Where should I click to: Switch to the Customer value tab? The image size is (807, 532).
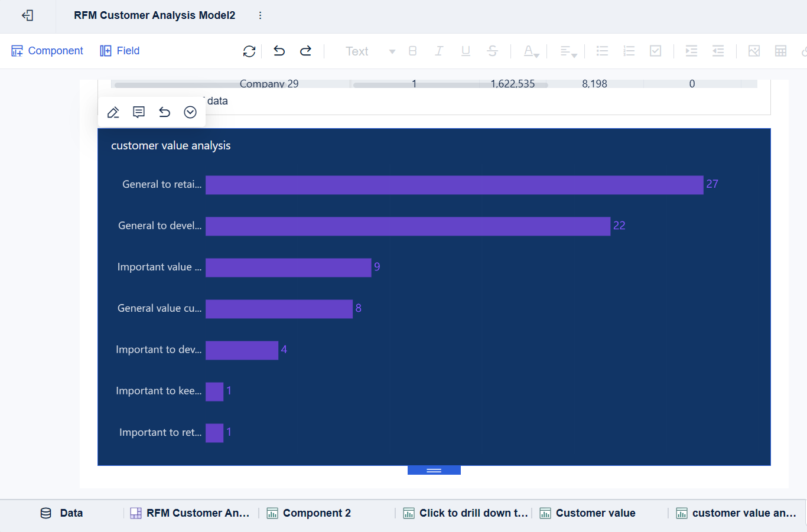pos(588,513)
